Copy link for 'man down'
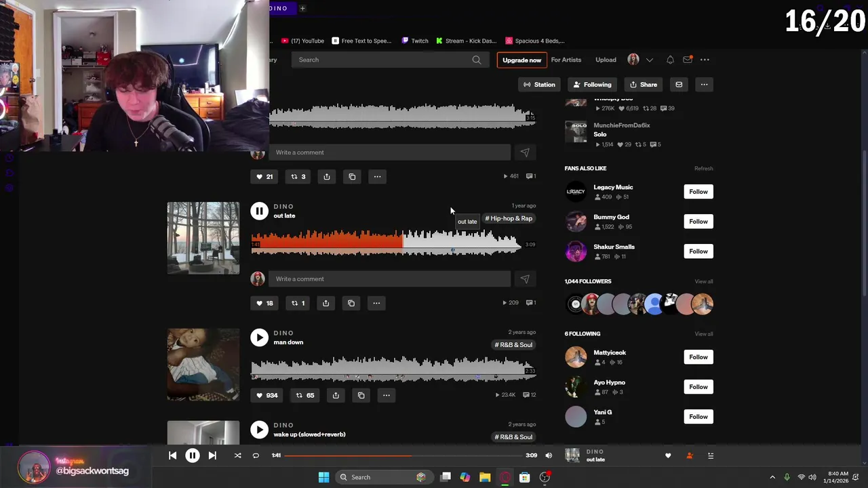 tap(361, 395)
